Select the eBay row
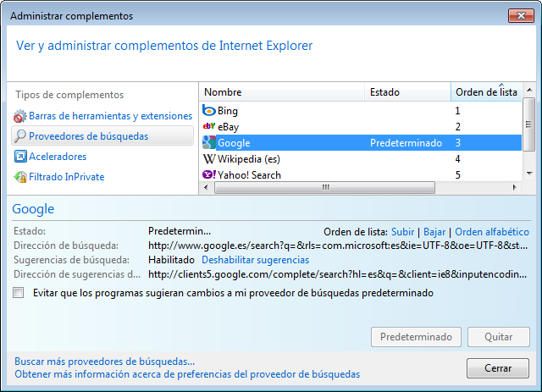The width and height of the screenshot is (542, 392). tap(361, 126)
